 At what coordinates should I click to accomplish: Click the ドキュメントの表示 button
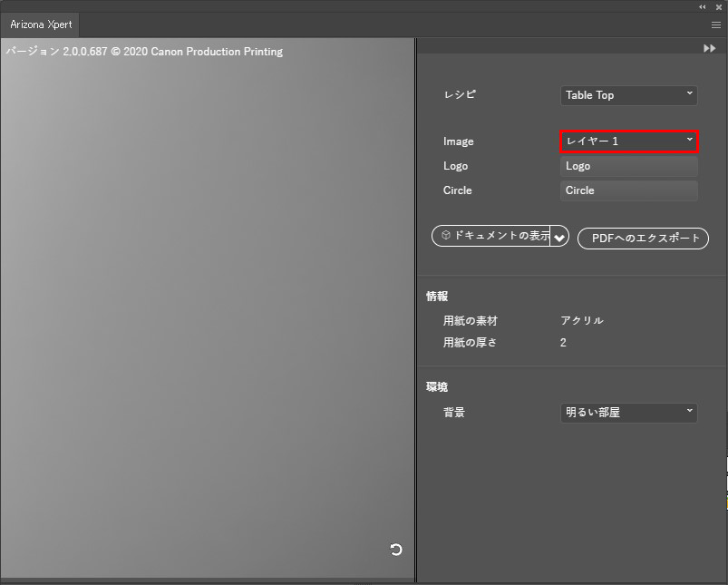(x=491, y=236)
